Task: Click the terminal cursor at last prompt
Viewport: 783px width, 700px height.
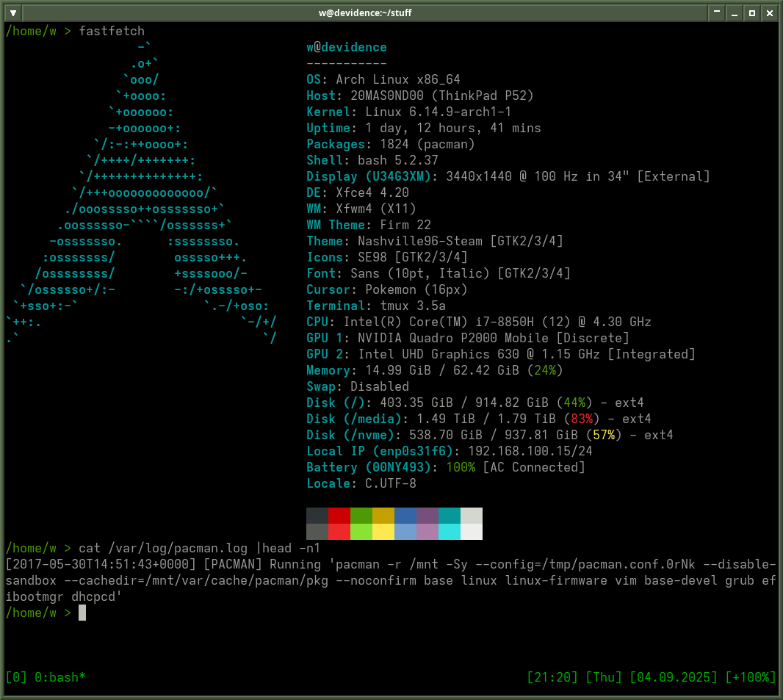Action: 82,613
